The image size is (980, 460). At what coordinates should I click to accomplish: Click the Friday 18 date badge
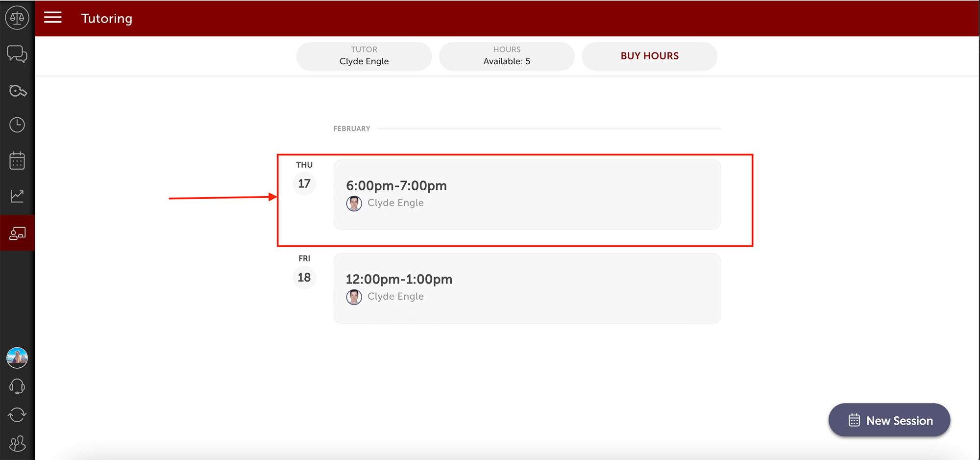click(x=304, y=278)
